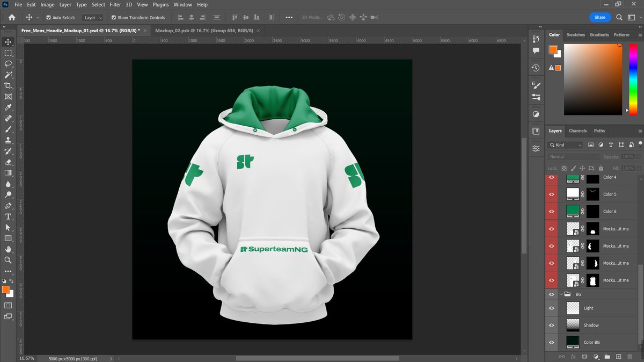Switch to the Swatches tab

pyautogui.click(x=576, y=34)
